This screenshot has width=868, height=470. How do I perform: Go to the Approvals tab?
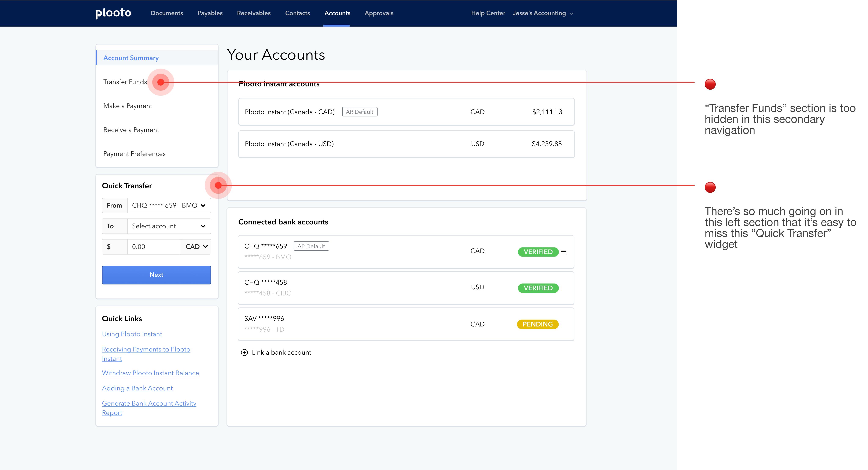[379, 13]
